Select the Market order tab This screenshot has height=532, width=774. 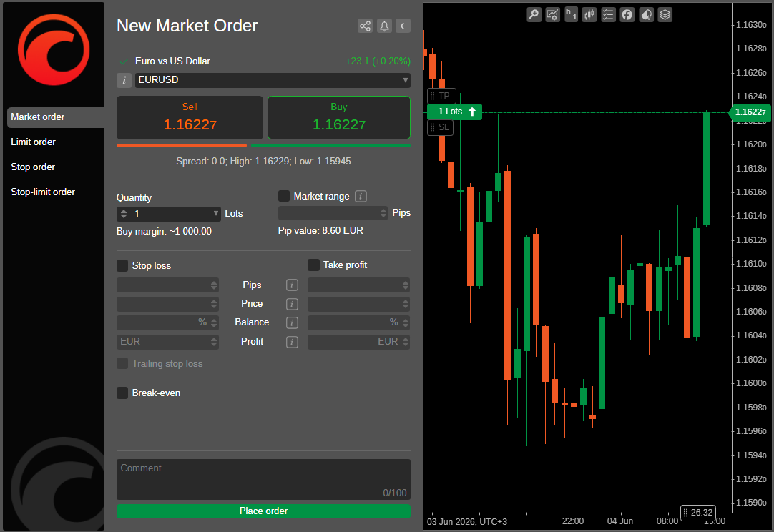click(x=56, y=117)
